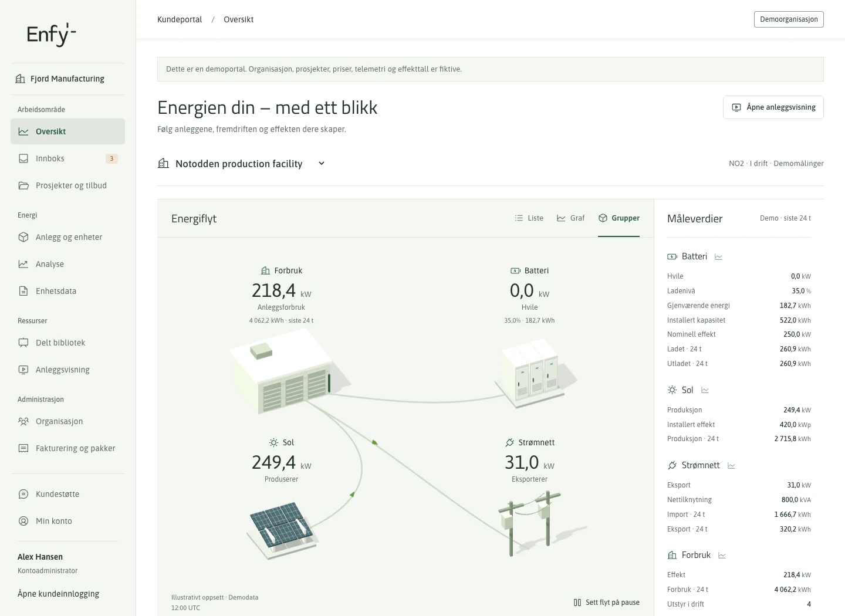
Task: Click the Fjord Manufacturing building icon
Action: coord(21,79)
